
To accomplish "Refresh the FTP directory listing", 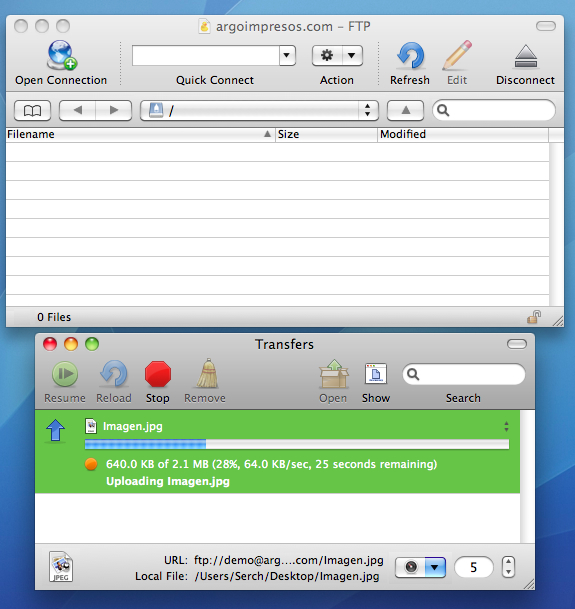I will coord(410,56).
